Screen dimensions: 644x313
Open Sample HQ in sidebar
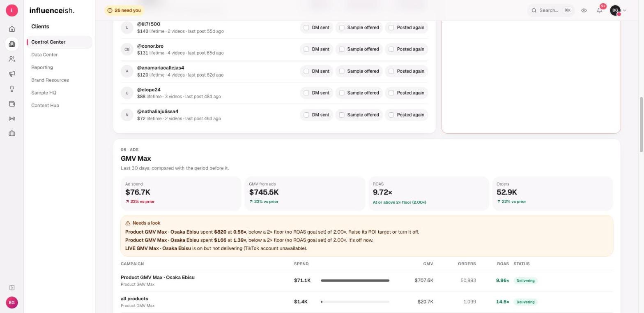click(x=44, y=93)
